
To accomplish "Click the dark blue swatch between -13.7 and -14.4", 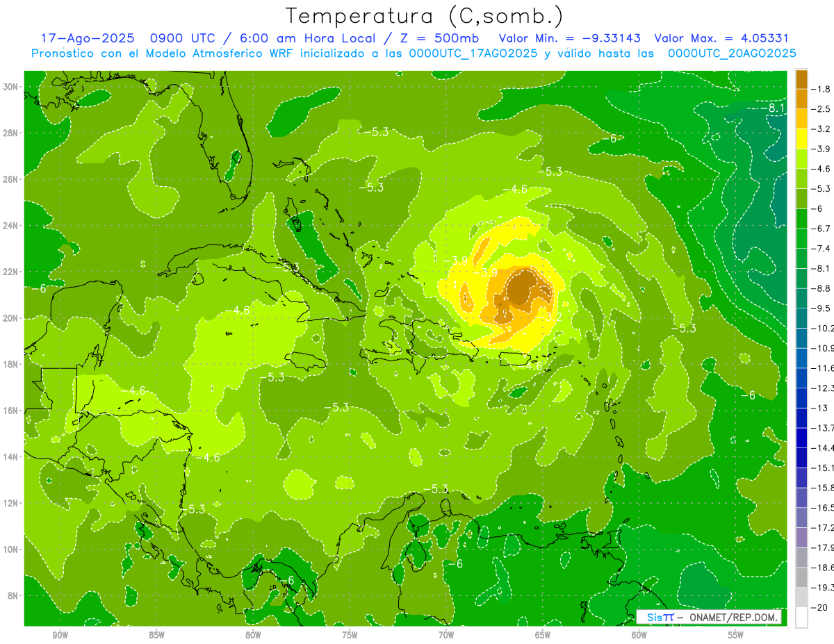I will click(x=801, y=438).
